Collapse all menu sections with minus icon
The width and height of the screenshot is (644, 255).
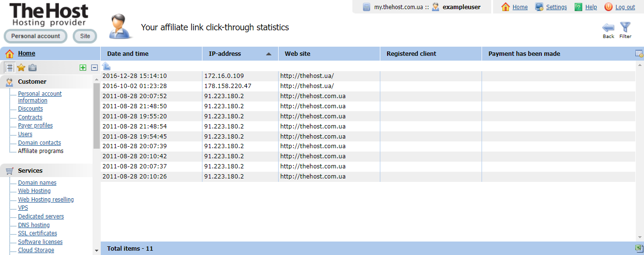point(94,68)
